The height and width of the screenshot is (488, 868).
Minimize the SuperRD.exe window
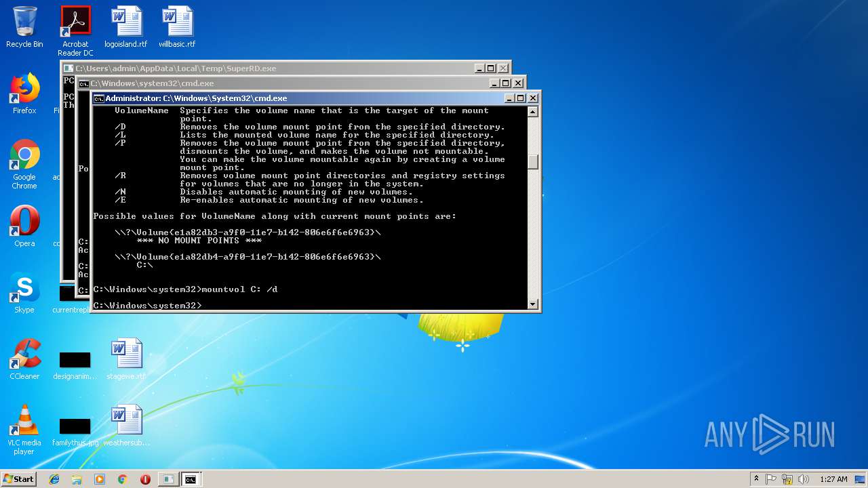(479, 68)
